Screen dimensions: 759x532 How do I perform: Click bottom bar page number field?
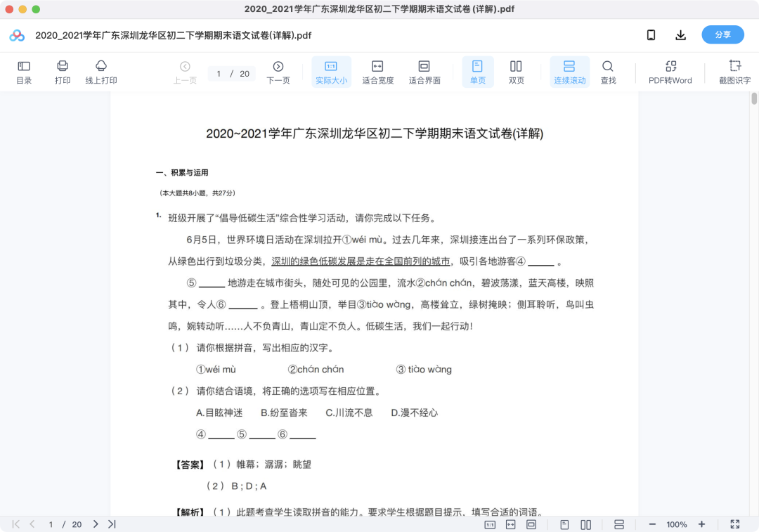pyautogui.click(x=51, y=524)
